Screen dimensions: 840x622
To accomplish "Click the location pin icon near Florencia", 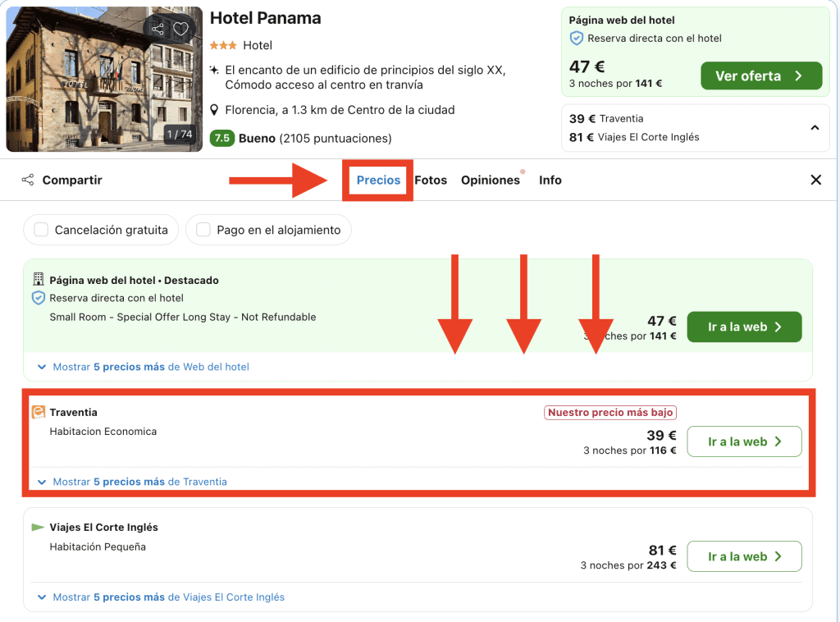I will coord(215,110).
